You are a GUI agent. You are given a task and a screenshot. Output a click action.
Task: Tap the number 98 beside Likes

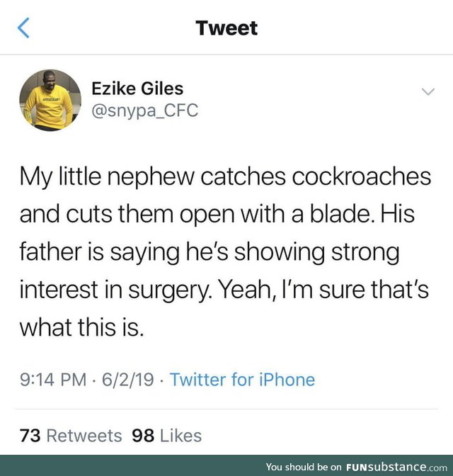click(x=143, y=436)
